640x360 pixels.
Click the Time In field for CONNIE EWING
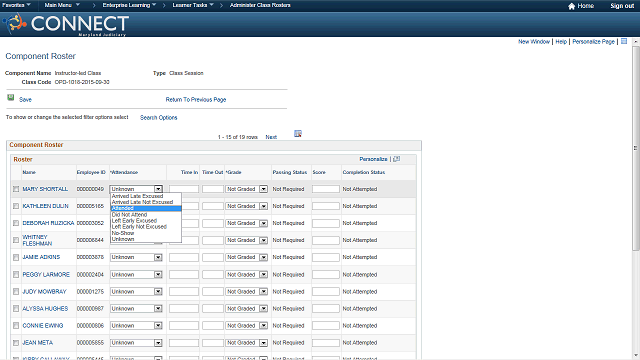184,326
